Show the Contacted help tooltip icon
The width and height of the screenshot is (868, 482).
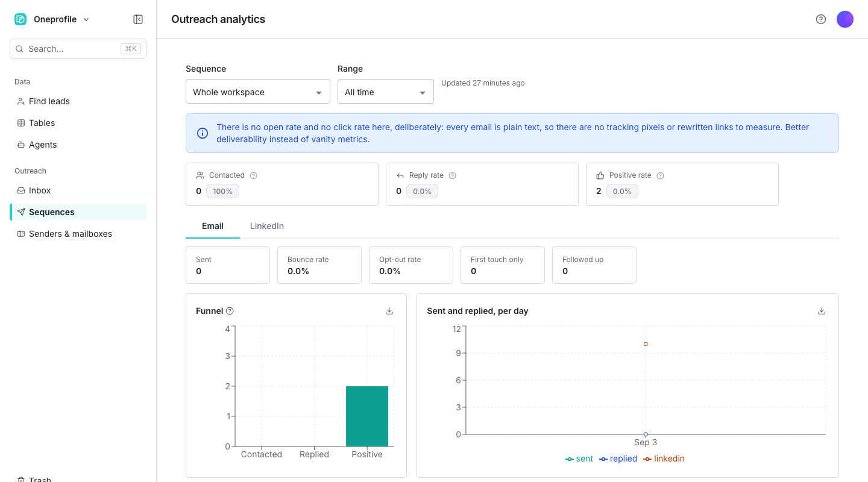click(253, 175)
